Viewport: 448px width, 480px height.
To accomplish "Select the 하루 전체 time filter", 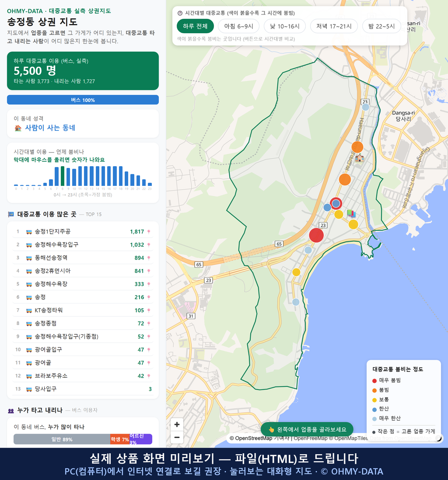I will 195,26.
